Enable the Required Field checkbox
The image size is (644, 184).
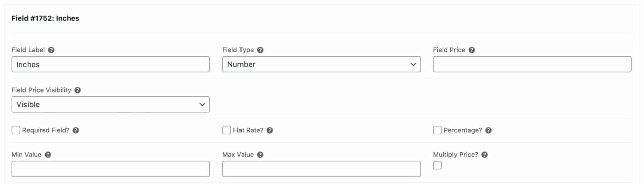click(16, 130)
